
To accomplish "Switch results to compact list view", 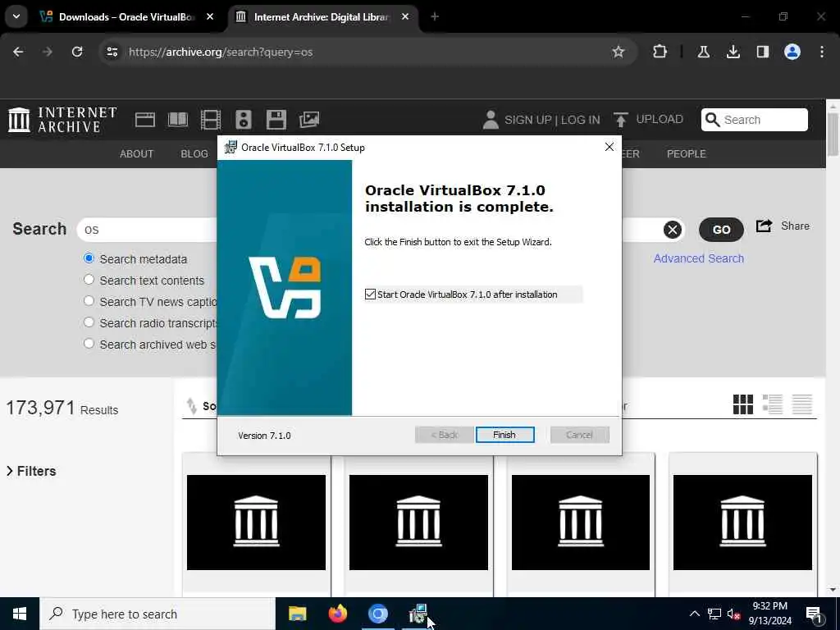I will [802, 404].
